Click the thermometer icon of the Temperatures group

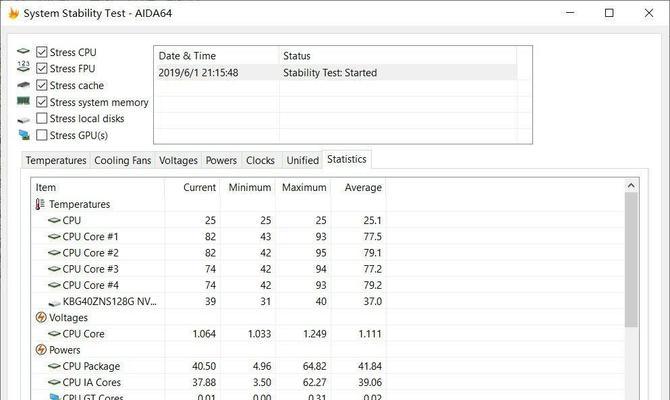pos(40,204)
